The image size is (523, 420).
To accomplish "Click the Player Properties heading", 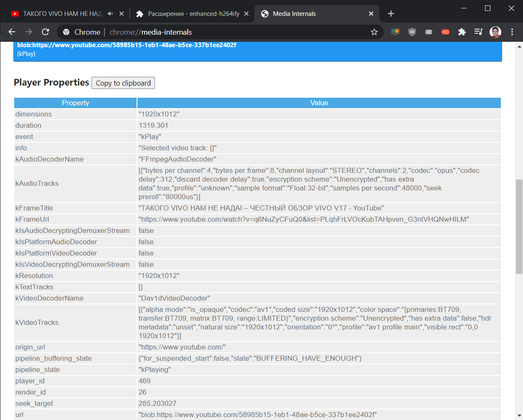I will 51,82.
